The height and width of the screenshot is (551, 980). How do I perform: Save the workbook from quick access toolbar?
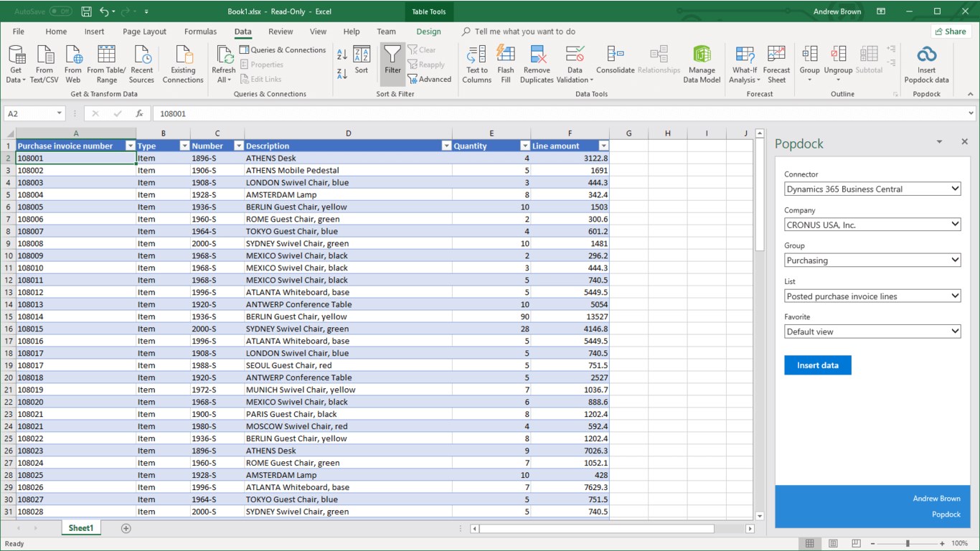(x=86, y=11)
